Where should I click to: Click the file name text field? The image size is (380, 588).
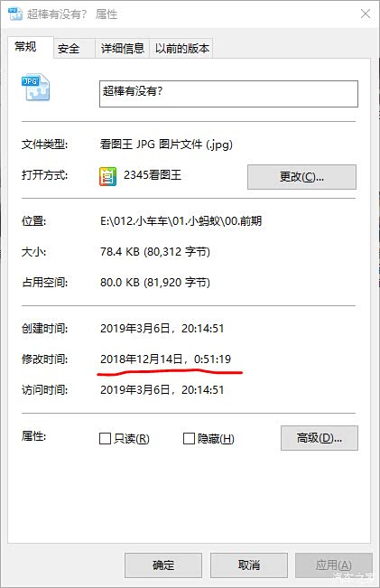(x=228, y=94)
